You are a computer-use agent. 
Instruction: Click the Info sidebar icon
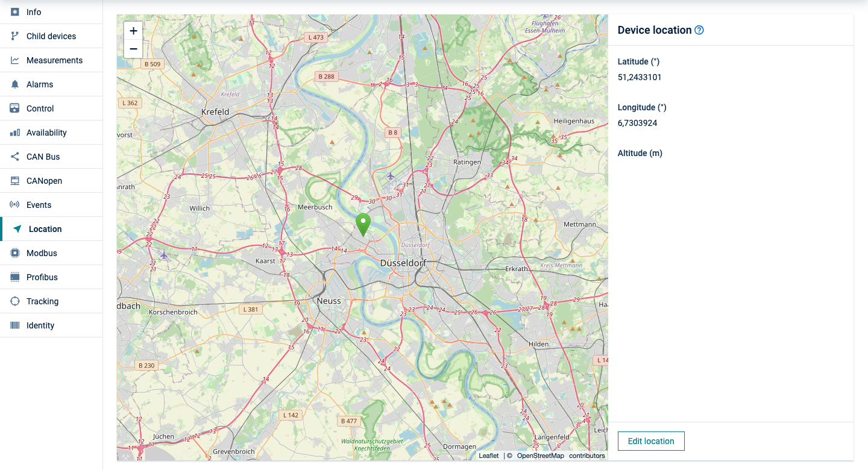[x=15, y=12]
